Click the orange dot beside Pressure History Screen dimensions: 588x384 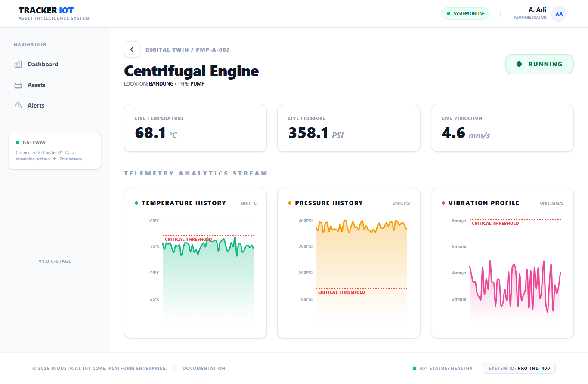click(290, 203)
